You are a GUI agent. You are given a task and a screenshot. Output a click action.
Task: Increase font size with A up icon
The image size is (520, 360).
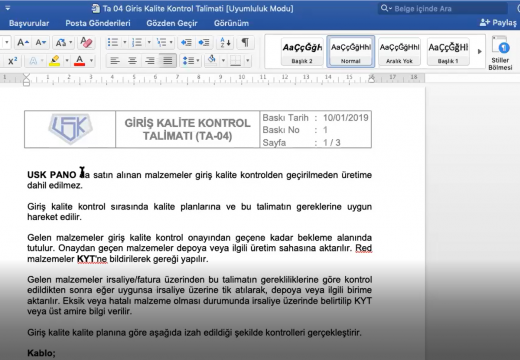coord(23,43)
